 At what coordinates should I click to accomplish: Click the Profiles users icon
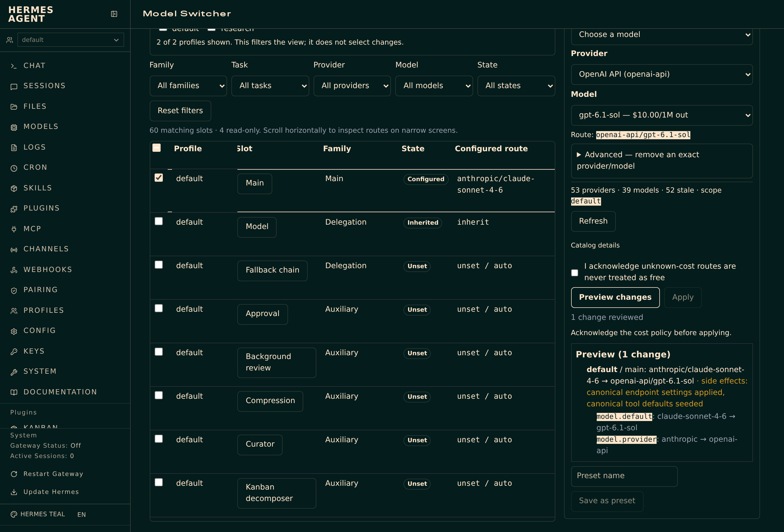click(x=14, y=311)
